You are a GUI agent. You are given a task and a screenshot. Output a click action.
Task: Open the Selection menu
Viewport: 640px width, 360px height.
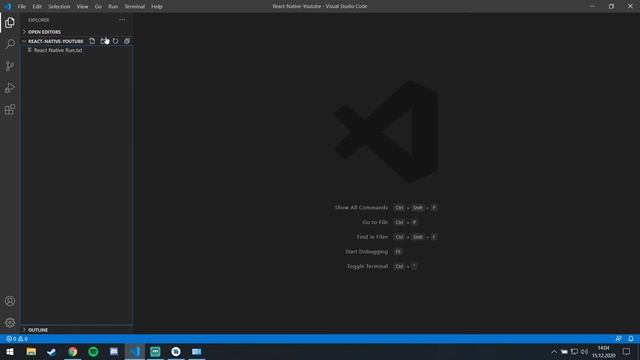59,6
